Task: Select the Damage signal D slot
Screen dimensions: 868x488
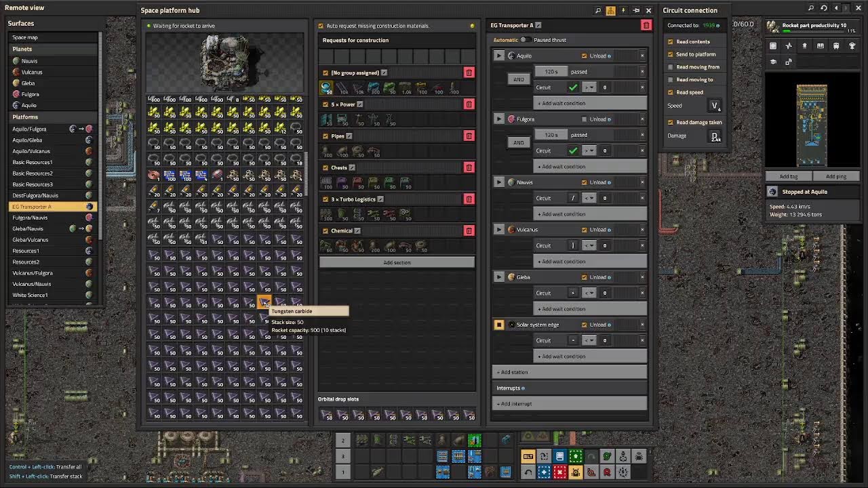Action: [x=715, y=136]
